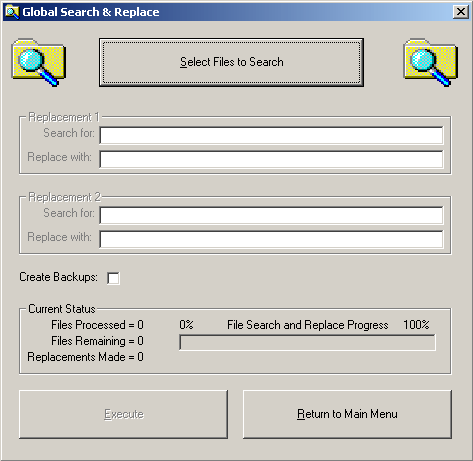Click the Global Search & Replace title text
Image resolution: width=473 pixels, height=461 pixels.
91,12
